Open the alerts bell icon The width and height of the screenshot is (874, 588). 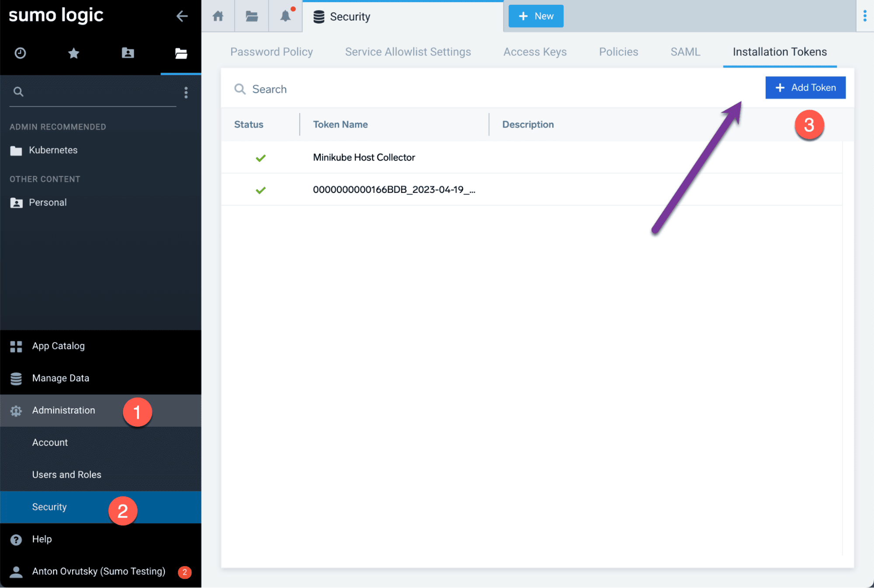click(286, 16)
